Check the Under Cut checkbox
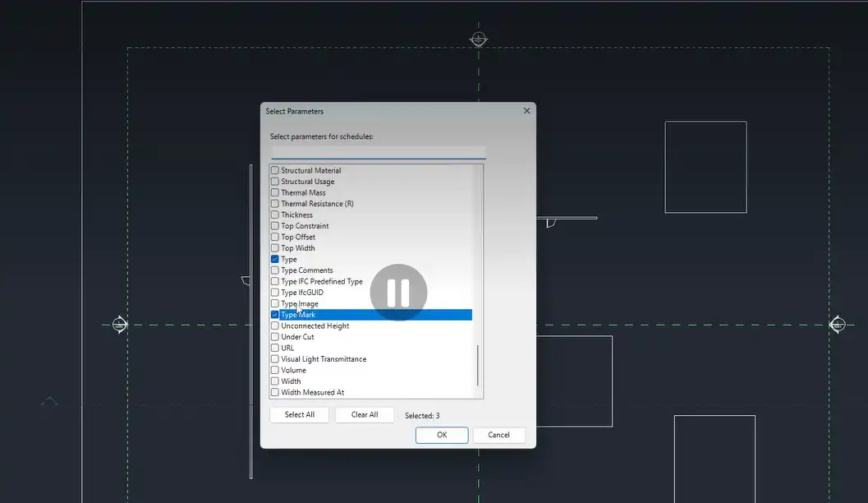 [x=274, y=337]
